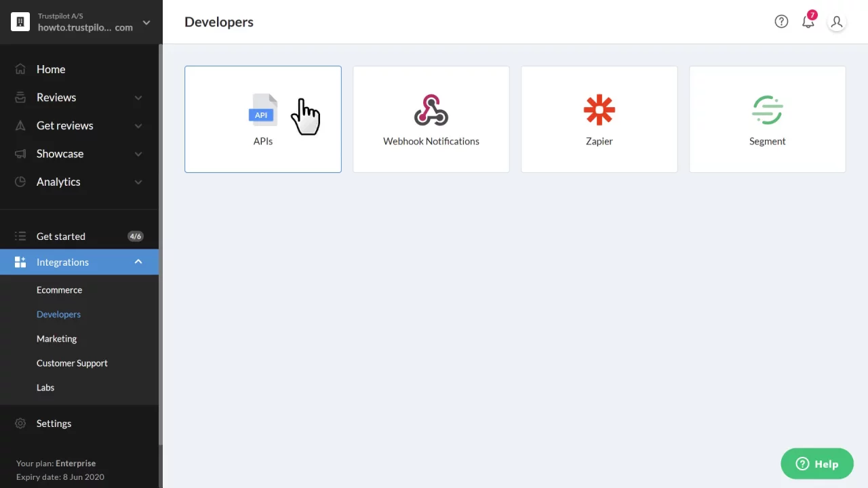Click the notification count badge 7
The image size is (868, 488).
tap(812, 15)
